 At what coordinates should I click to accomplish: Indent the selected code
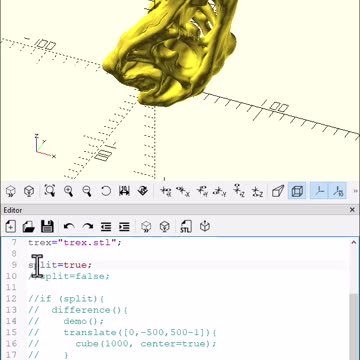124,227
